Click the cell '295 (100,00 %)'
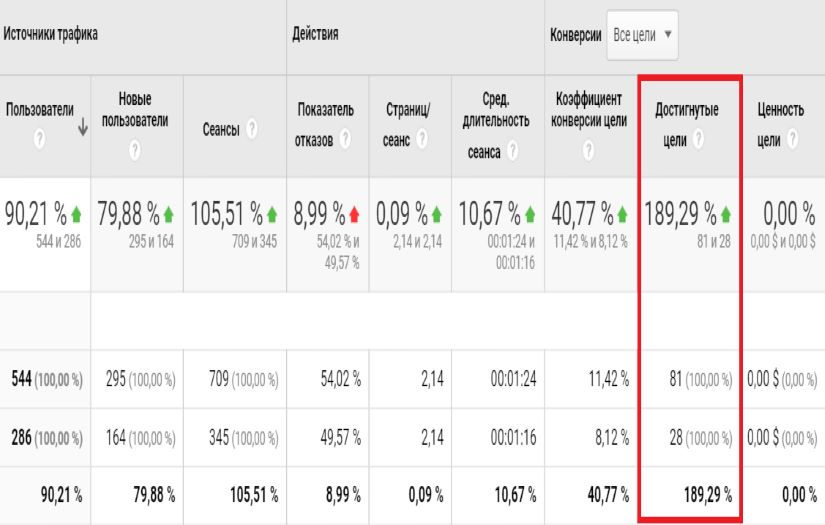This screenshot has width=825, height=525. click(x=140, y=379)
